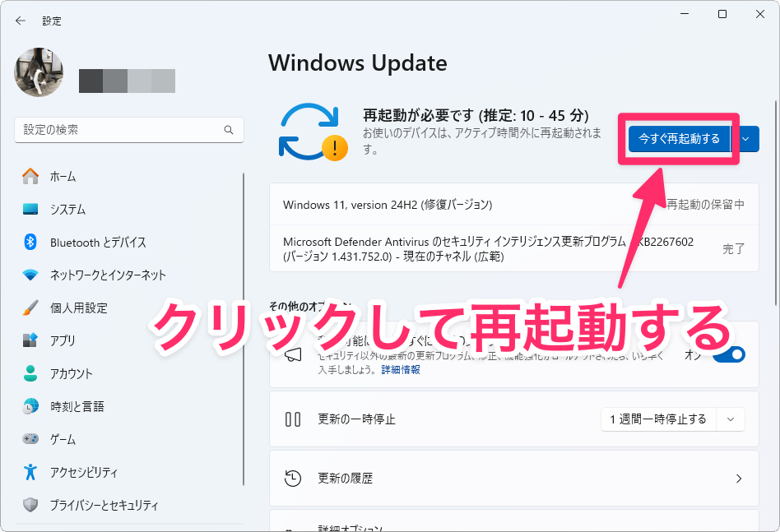The width and height of the screenshot is (780, 532).
Task: Select 個人用設定 in the sidebar
Action: [79, 308]
